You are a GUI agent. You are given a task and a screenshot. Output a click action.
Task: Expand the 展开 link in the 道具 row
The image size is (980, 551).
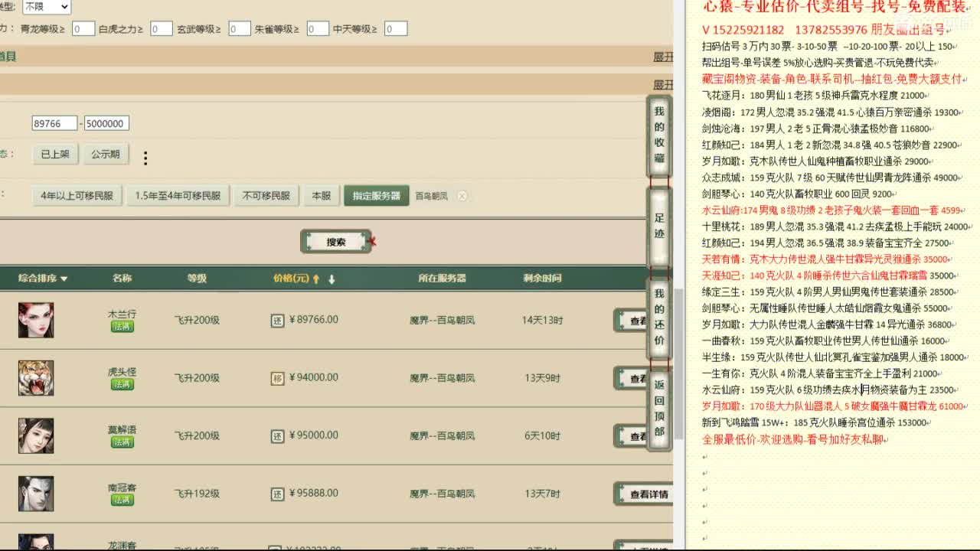[x=663, y=57]
